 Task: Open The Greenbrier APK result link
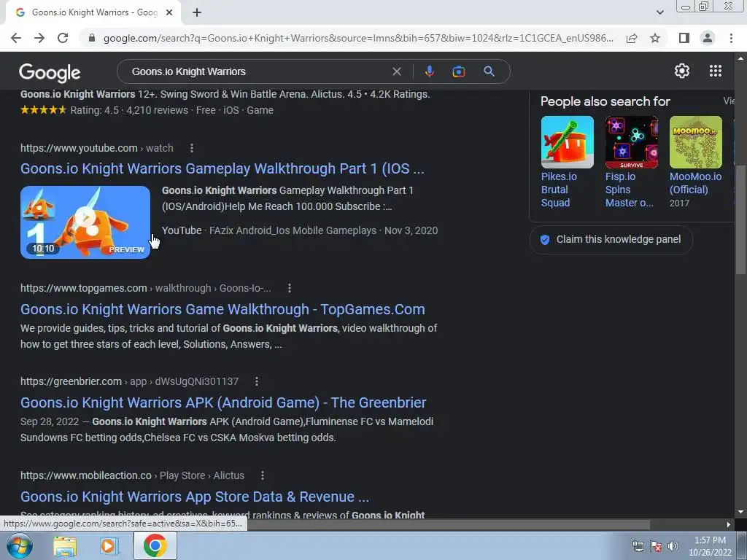click(223, 402)
